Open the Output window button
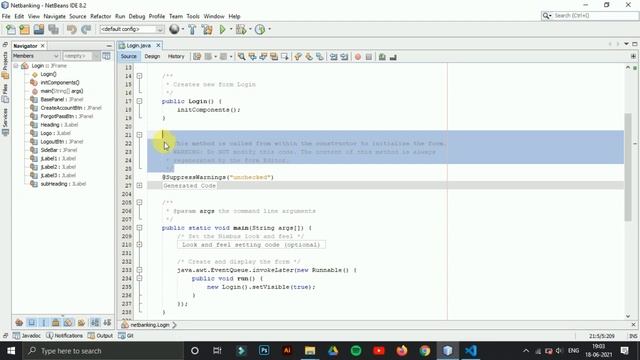This screenshot has height=360, width=640. 100,336
